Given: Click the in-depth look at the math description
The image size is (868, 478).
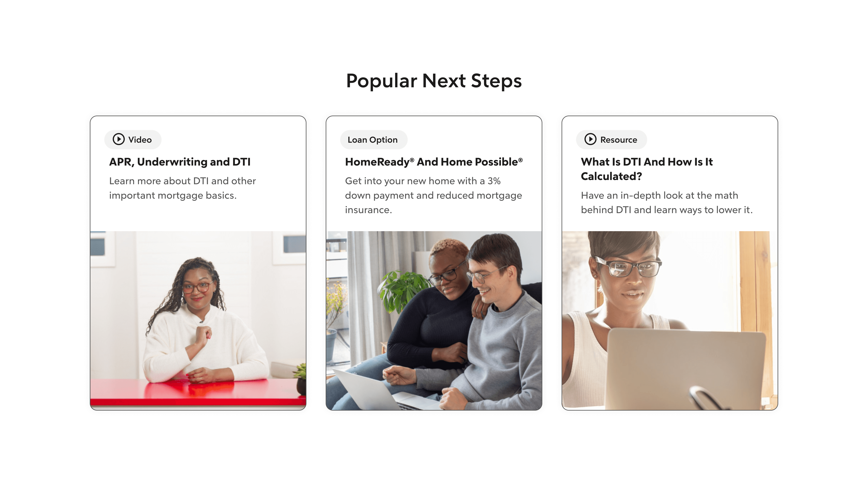Looking at the screenshot, I should pos(666,203).
